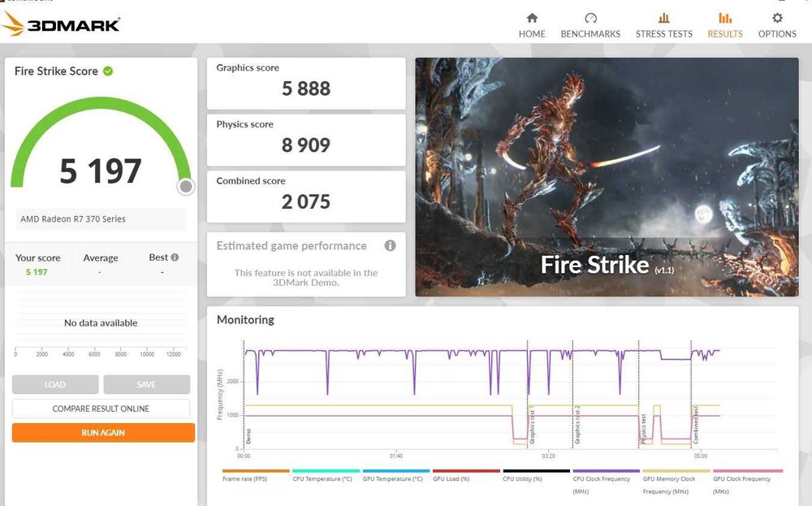
Task: Click the AMD Radeon R7 370 Series label
Action: pyautogui.click(x=73, y=218)
